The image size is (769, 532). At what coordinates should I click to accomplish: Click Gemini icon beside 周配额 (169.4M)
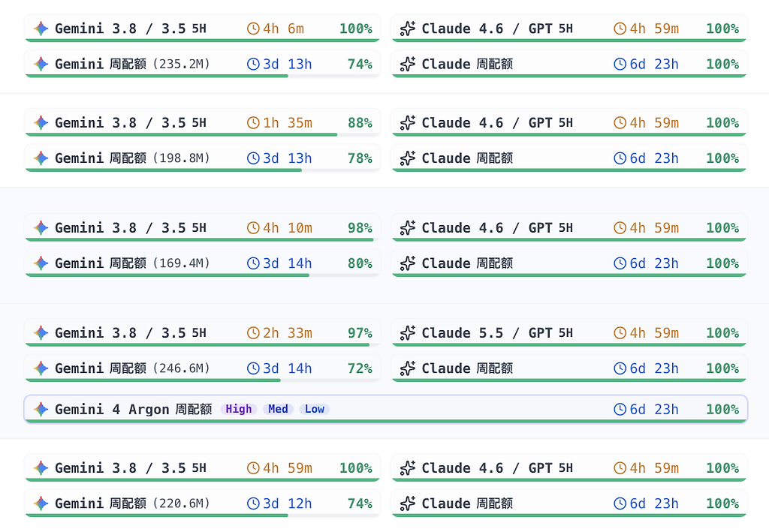[41, 263]
